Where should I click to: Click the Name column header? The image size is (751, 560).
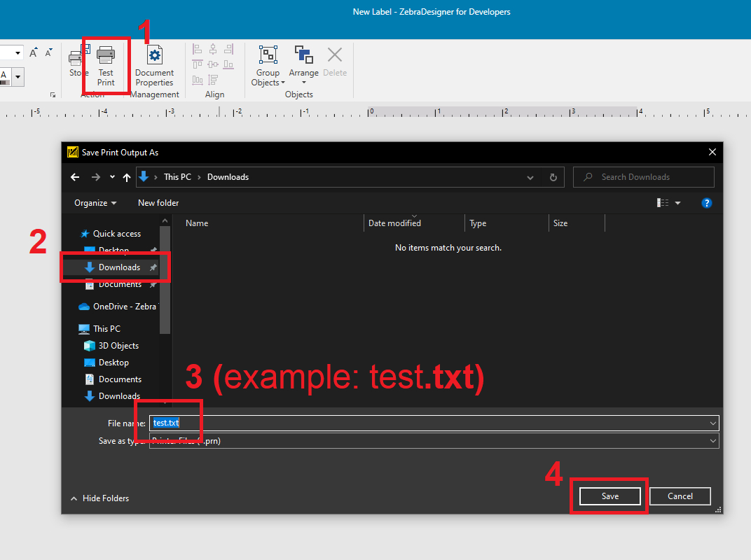pyautogui.click(x=197, y=223)
